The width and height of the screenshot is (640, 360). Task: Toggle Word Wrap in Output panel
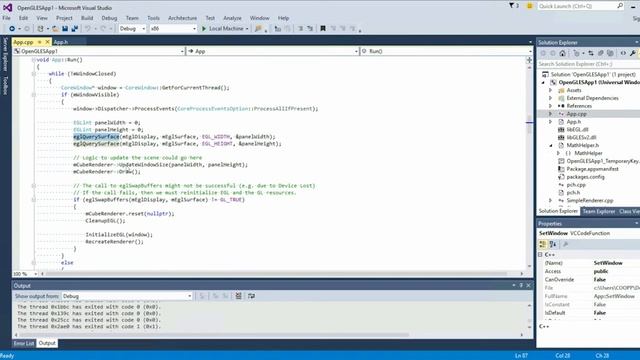tap(251, 296)
